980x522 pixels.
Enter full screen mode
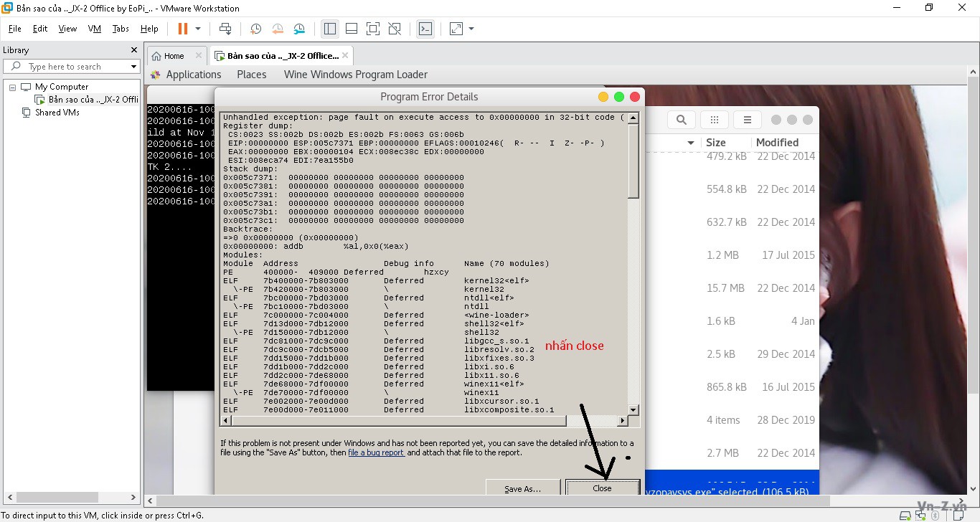[x=373, y=29]
